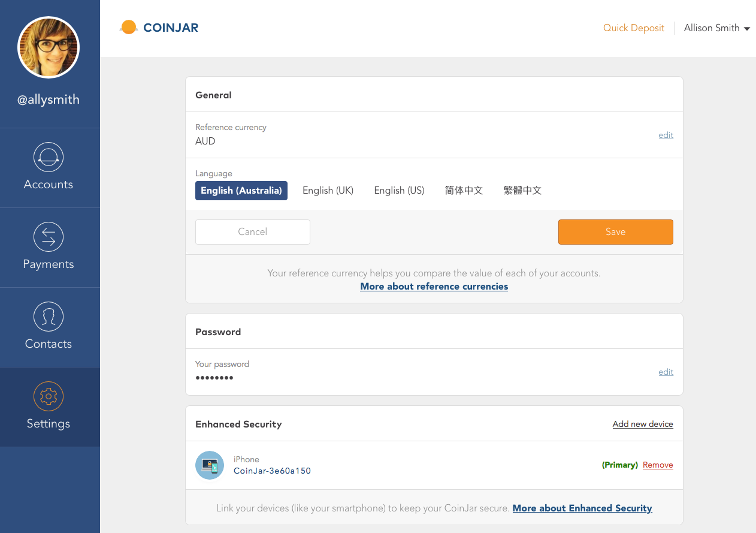Click the Enhanced Security heading
Viewport: 756px width, 533px height.
[238, 424]
